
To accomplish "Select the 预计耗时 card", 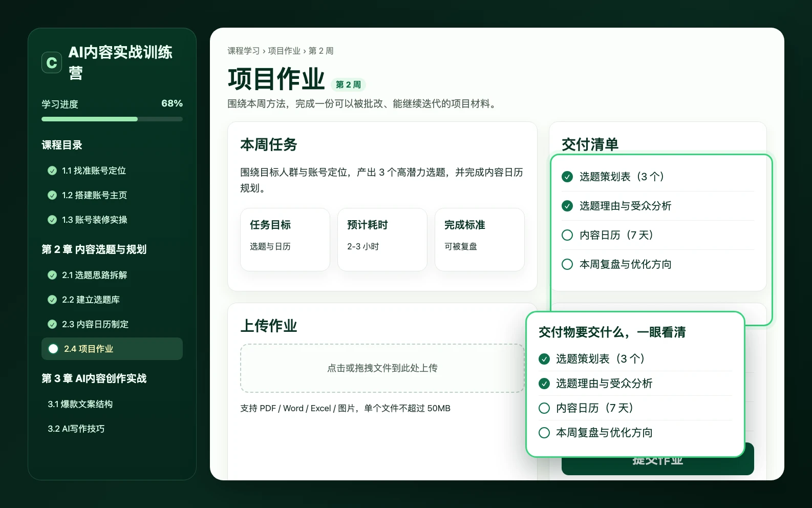I will tap(382, 240).
